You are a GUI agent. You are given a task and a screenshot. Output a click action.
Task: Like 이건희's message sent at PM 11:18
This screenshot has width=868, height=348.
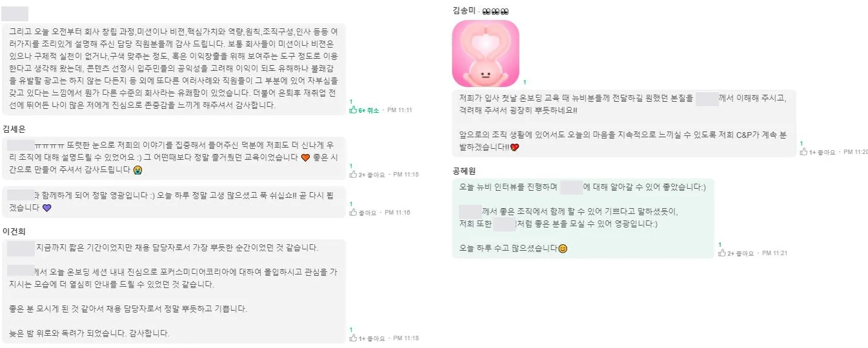coord(353,338)
